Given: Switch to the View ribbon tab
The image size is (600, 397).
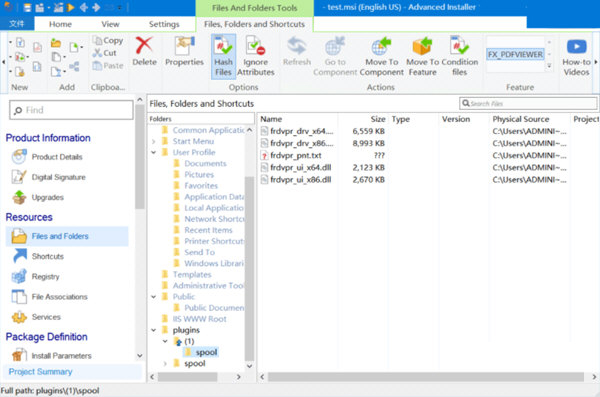Looking at the screenshot, I should (x=110, y=24).
